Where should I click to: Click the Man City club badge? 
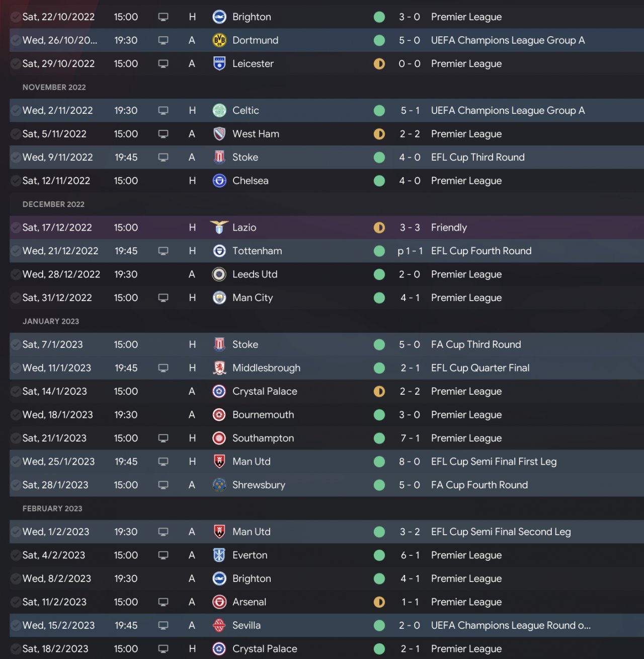(219, 298)
